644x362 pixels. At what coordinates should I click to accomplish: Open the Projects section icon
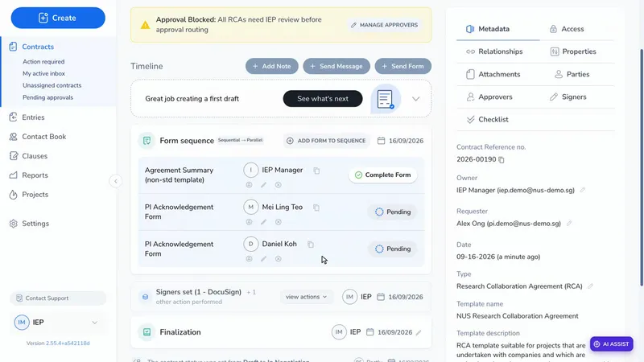tap(13, 195)
